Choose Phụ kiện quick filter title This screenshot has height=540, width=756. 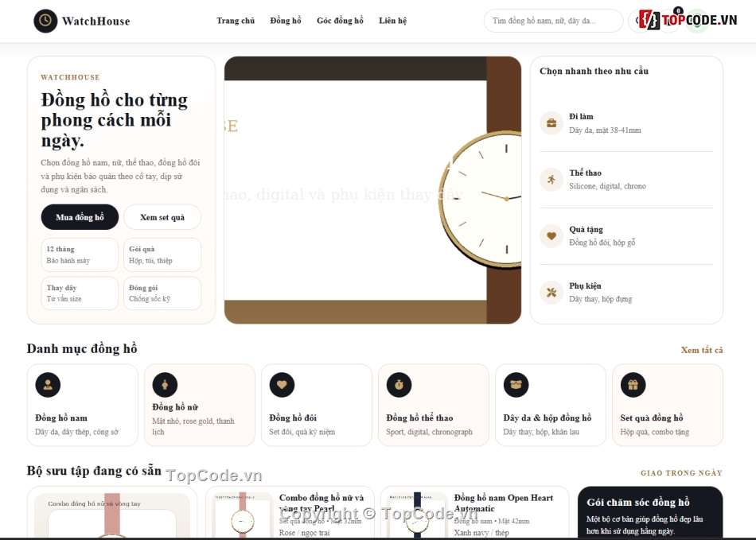585,286
